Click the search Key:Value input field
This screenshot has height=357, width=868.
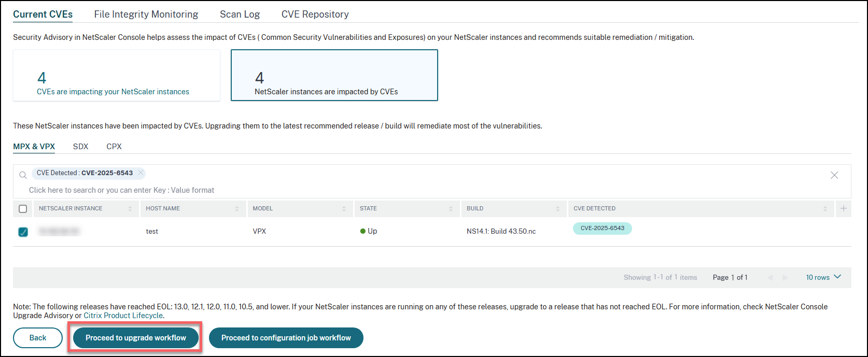tap(121, 190)
